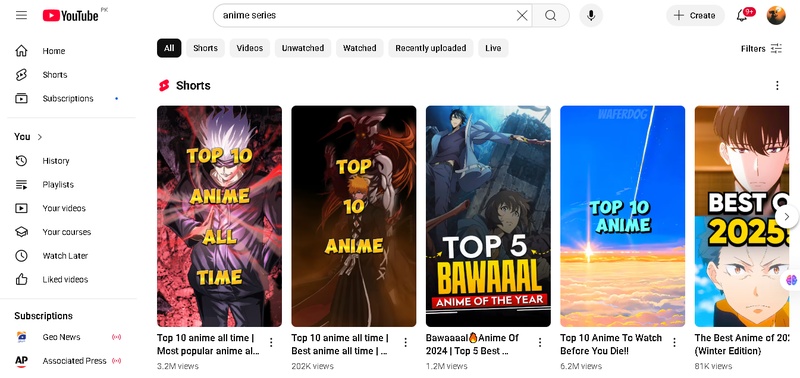Click the Home house icon
This screenshot has width=800, height=378.
coord(21,51)
